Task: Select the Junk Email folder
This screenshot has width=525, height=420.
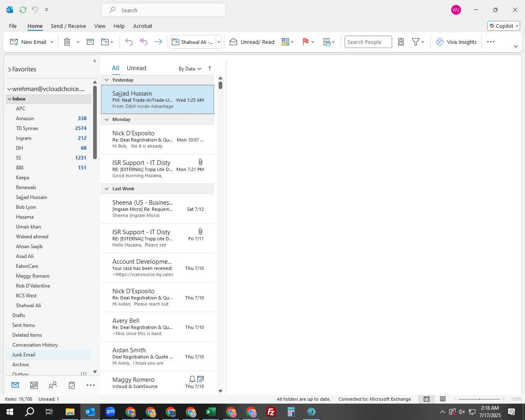Action: pyautogui.click(x=48, y=355)
